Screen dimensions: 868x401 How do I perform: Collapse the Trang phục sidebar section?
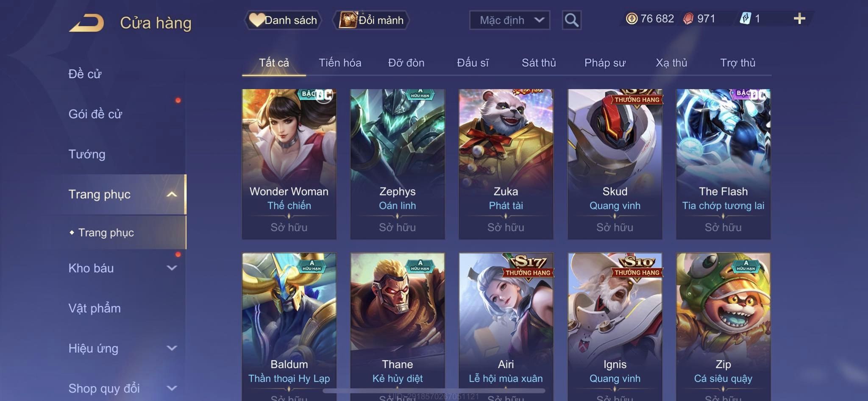point(172,194)
